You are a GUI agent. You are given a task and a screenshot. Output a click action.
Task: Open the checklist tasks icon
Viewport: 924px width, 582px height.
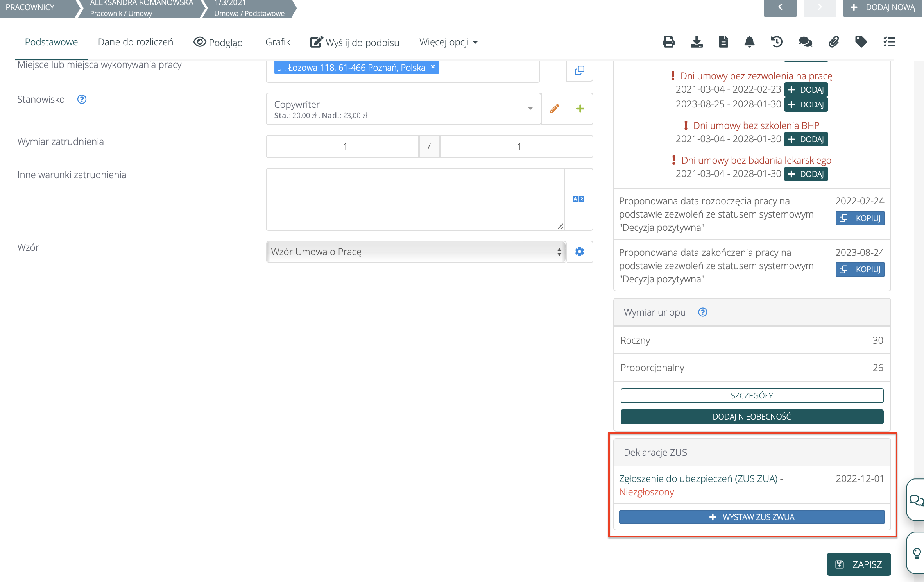pyautogui.click(x=889, y=42)
